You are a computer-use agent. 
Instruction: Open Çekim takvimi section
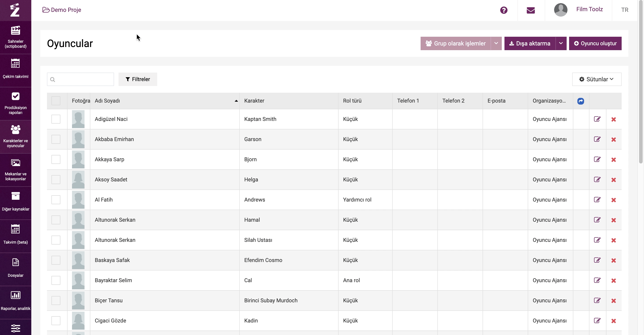(x=15, y=70)
